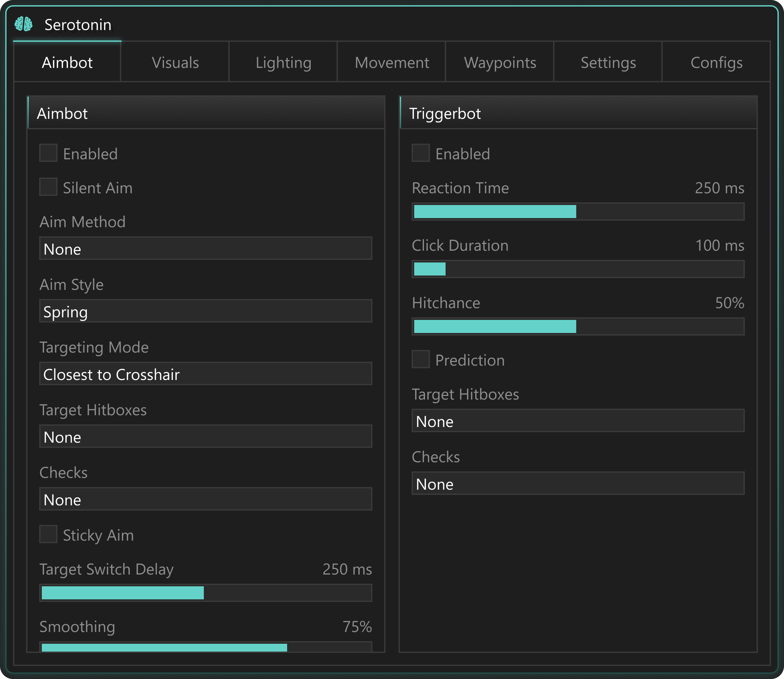
Task: Click the 75% Smoothing value
Action: click(357, 627)
